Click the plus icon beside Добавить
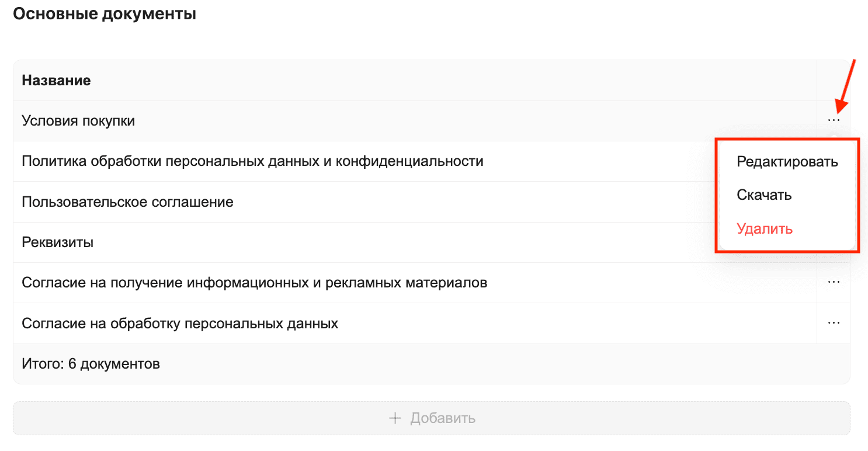 (395, 418)
